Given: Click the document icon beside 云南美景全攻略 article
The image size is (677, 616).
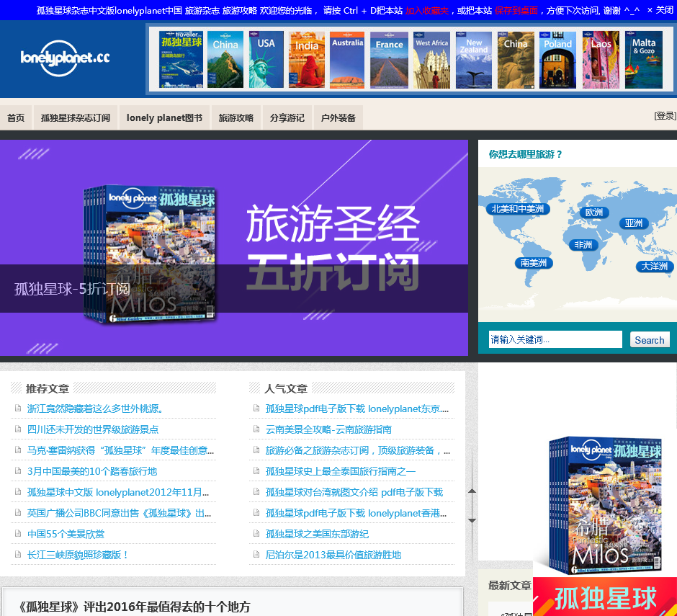Looking at the screenshot, I should point(256,429).
